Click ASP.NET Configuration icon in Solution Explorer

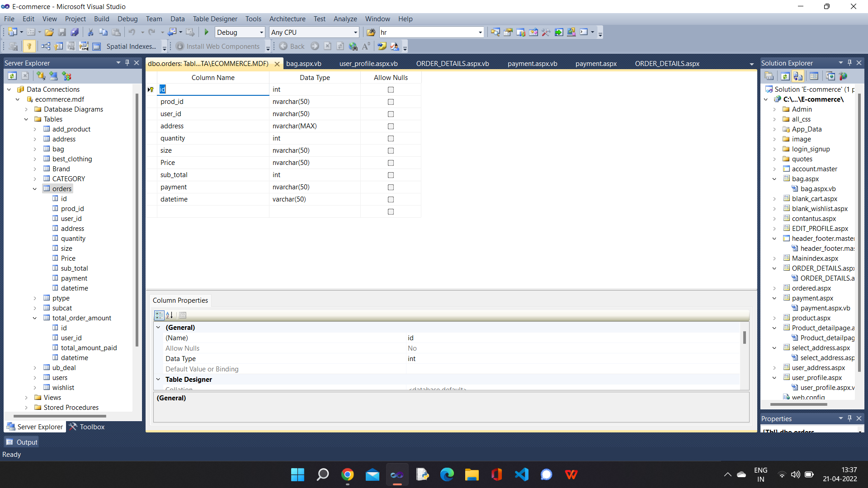tap(843, 76)
